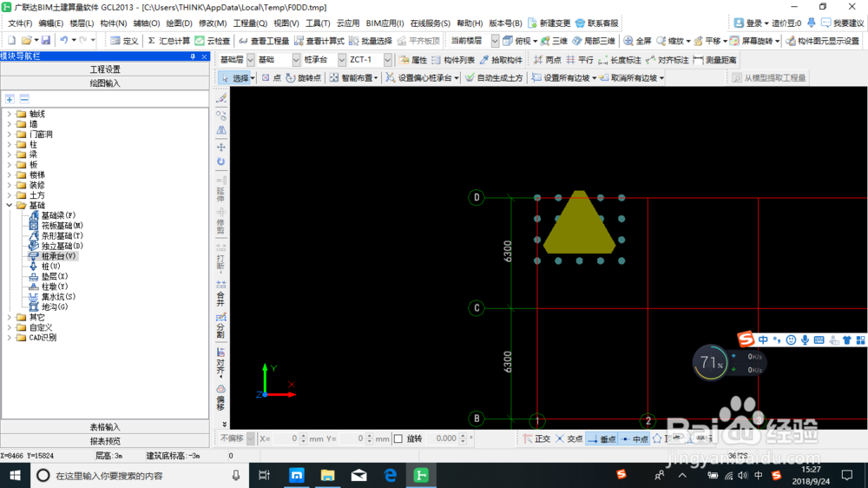Open the 不偏移 offset mode dropdown
The height and width of the screenshot is (488, 868).
point(251,439)
